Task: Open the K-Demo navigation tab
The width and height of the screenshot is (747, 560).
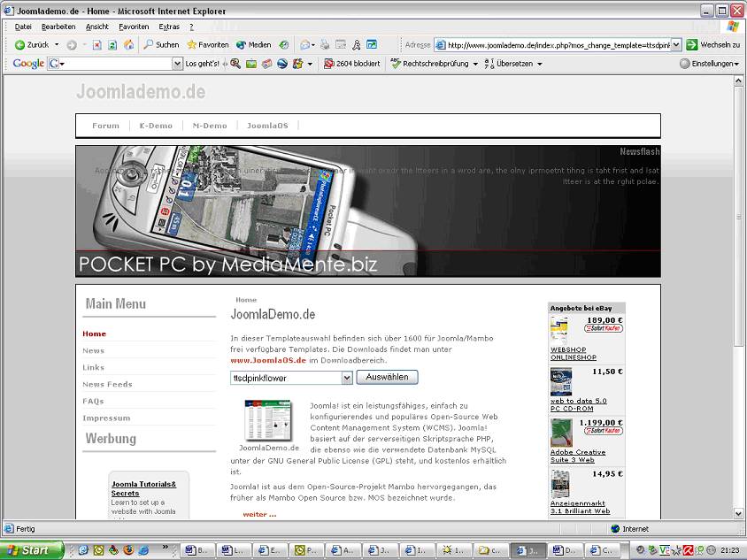Action: click(x=156, y=126)
